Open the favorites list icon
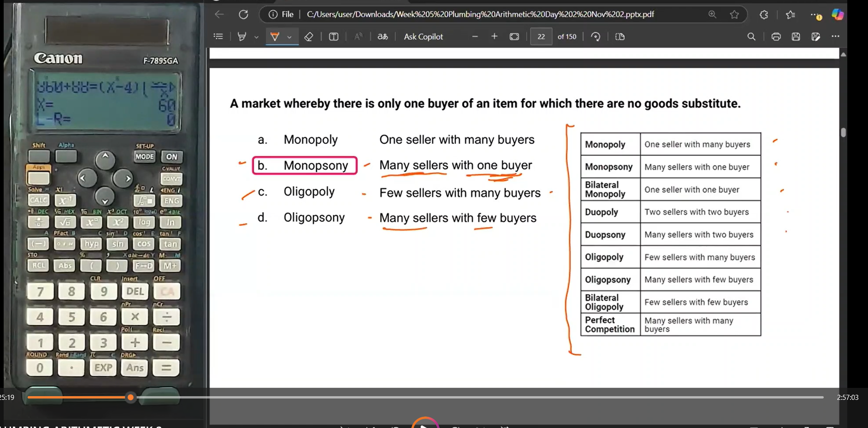Screen dimensions: 868x428 pyautogui.click(x=791, y=14)
